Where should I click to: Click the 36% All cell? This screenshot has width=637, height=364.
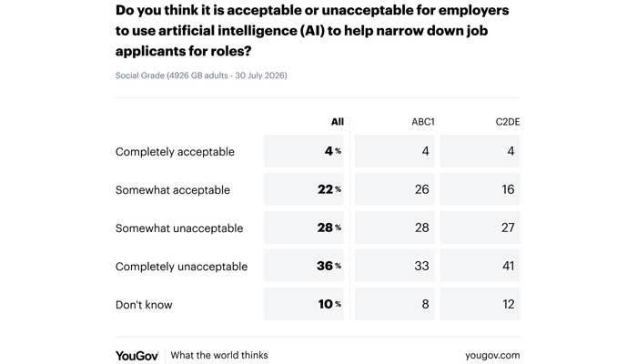click(304, 266)
